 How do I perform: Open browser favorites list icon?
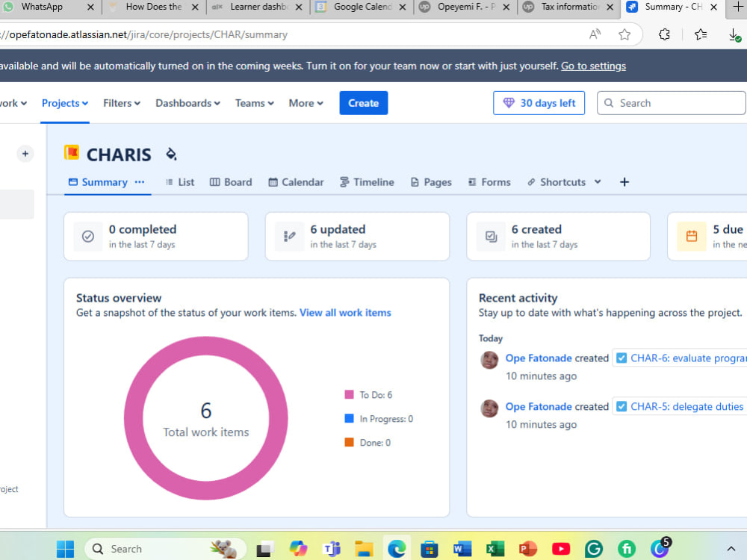(701, 34)
